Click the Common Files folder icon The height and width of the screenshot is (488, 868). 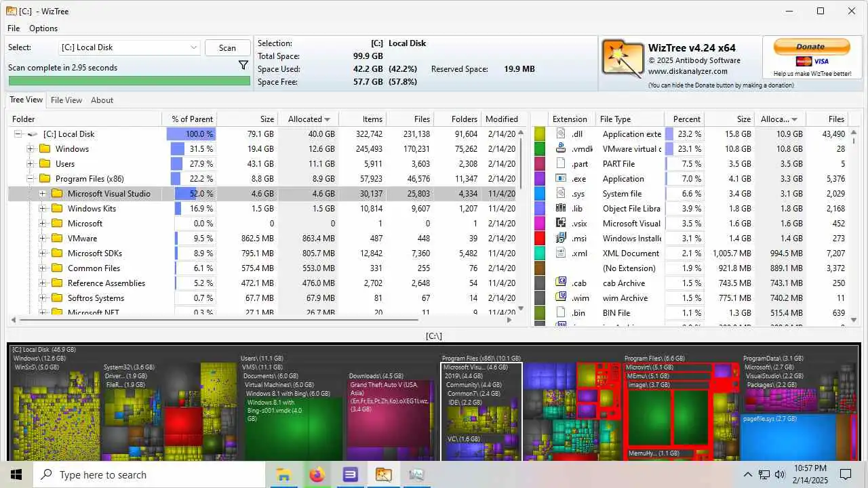58,268
